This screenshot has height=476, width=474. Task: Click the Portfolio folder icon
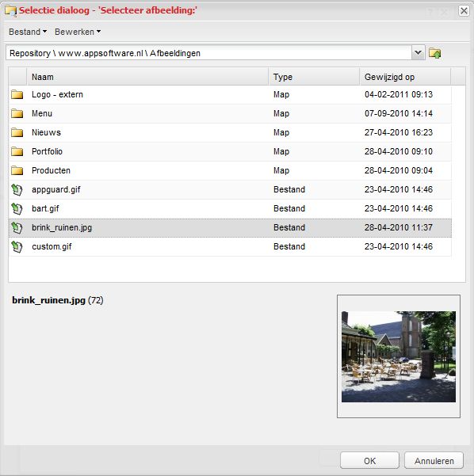coord(17,151)
